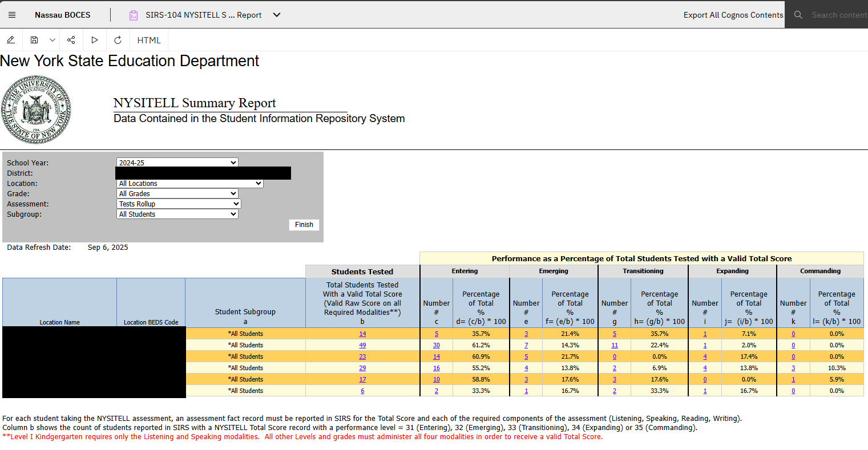Image resolution: width=868 pixels, height=450 pixels.
Task: Click the Transitioning group header
Action: coord(643,271)
